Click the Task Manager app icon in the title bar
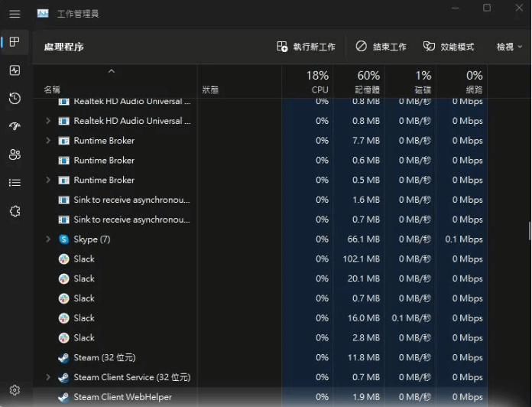 [x=43, y=13]
